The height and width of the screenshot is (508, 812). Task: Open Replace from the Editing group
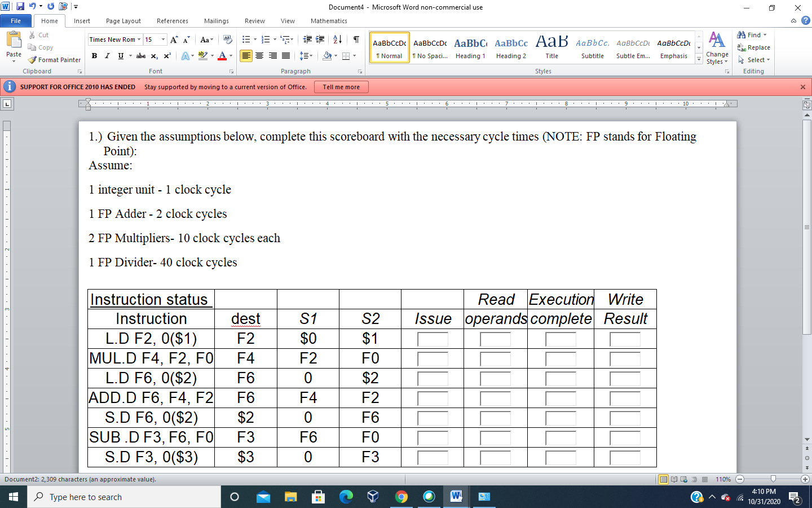coord(753,47)
